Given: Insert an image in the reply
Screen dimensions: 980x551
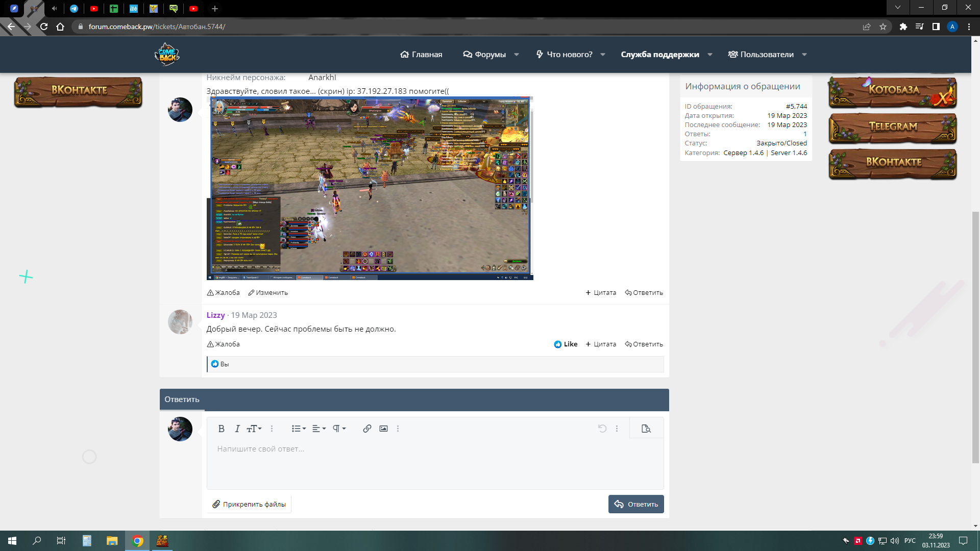Looking at the screenshot, I should pos(383,429).
